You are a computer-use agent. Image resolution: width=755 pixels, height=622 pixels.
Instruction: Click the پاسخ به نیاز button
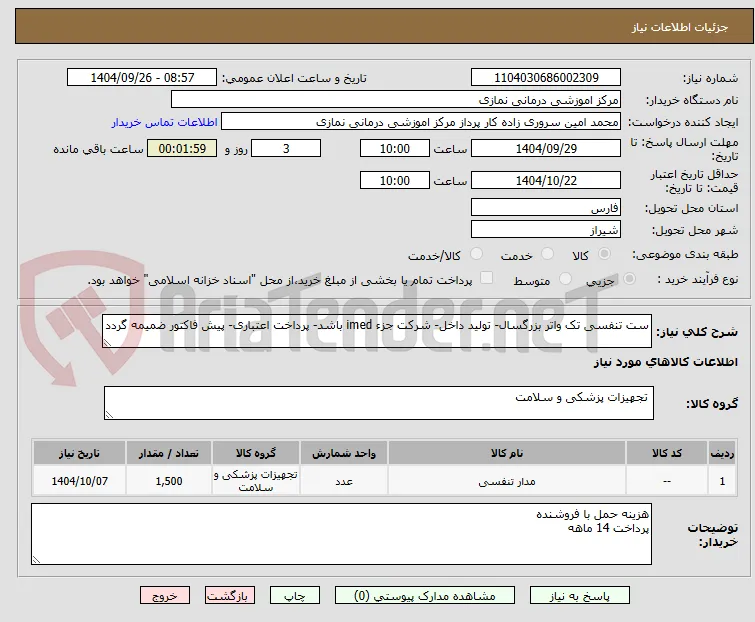580,596
